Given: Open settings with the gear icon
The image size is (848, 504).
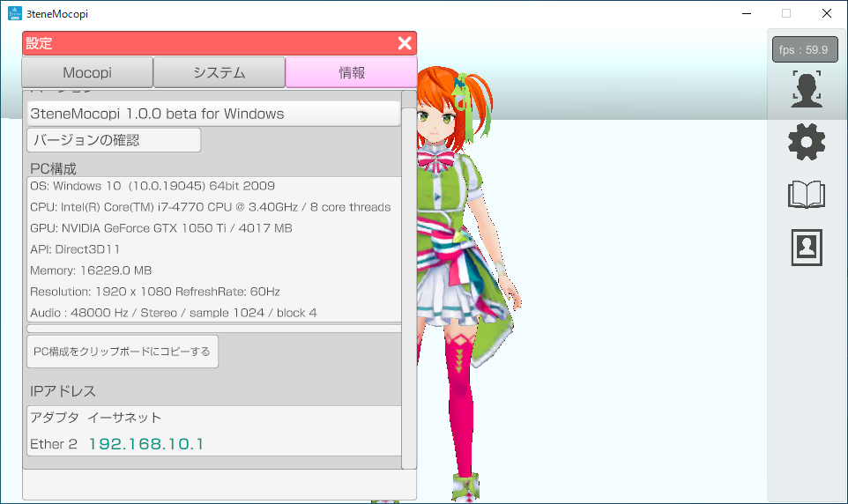Looking at the screenshot, I should (x=807, y=142).
